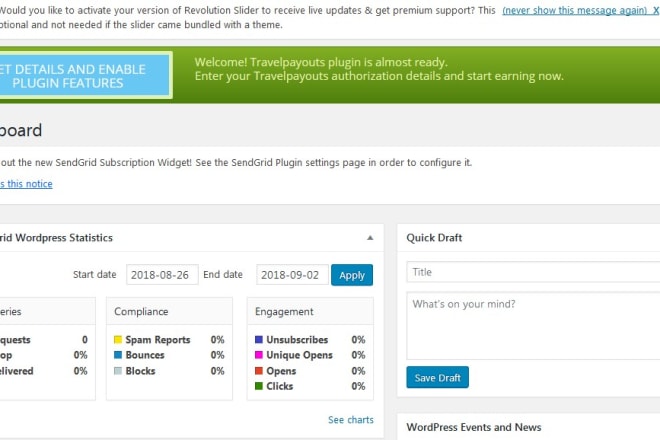Click the Start date input field

tap(162, 275)
